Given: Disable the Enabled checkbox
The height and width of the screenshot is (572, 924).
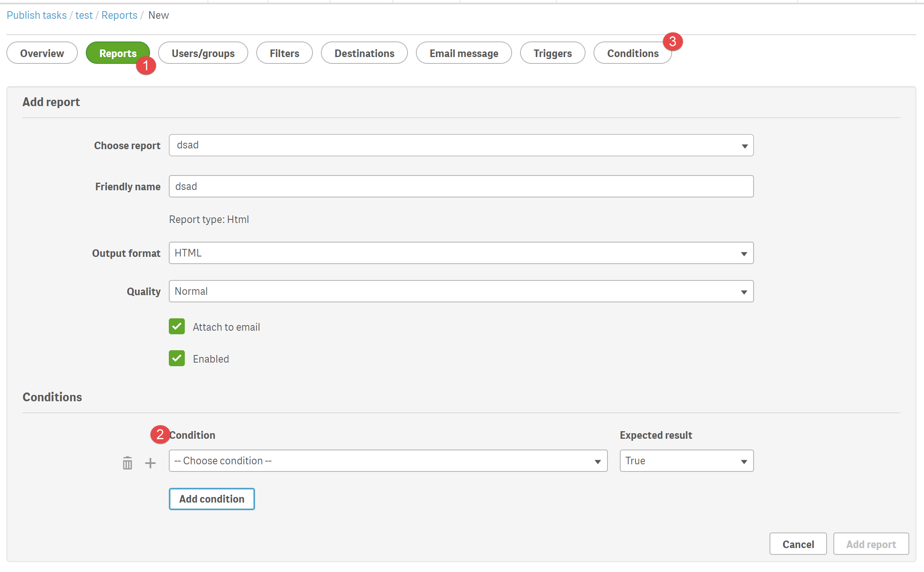Looking at the screenshot, I should coord(177,358).
